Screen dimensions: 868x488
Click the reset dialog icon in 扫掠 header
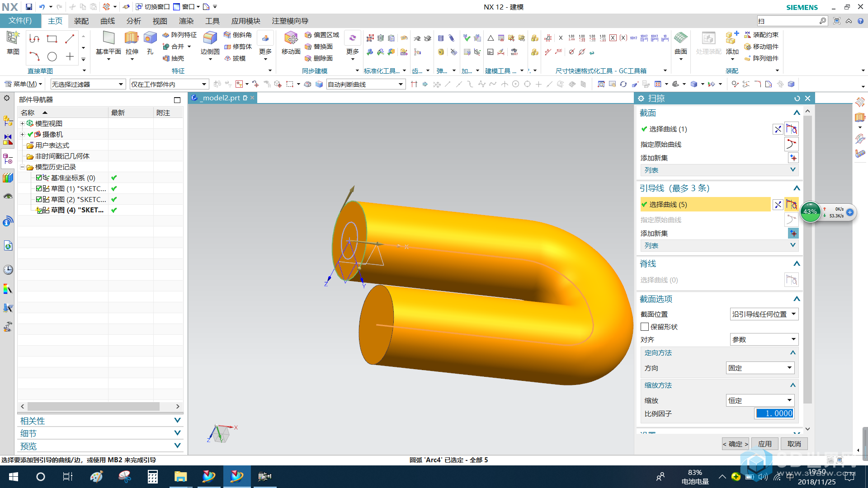[x=797, y=99]
